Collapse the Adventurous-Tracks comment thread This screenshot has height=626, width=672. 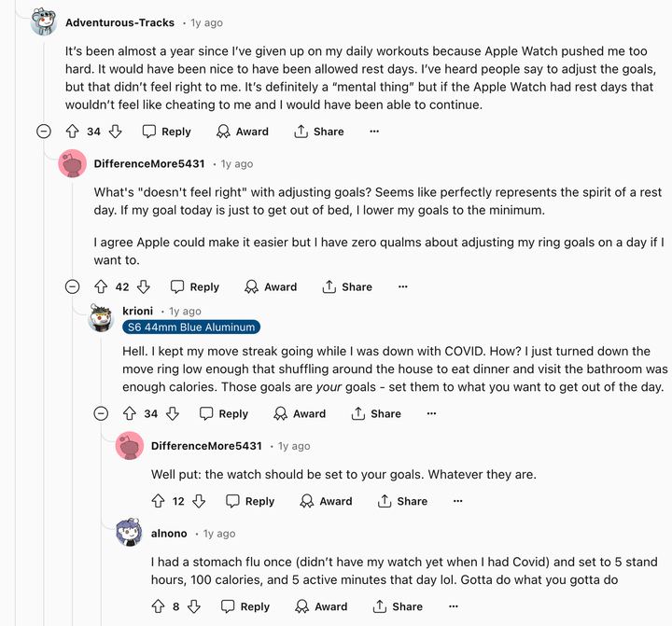point(44,132)
